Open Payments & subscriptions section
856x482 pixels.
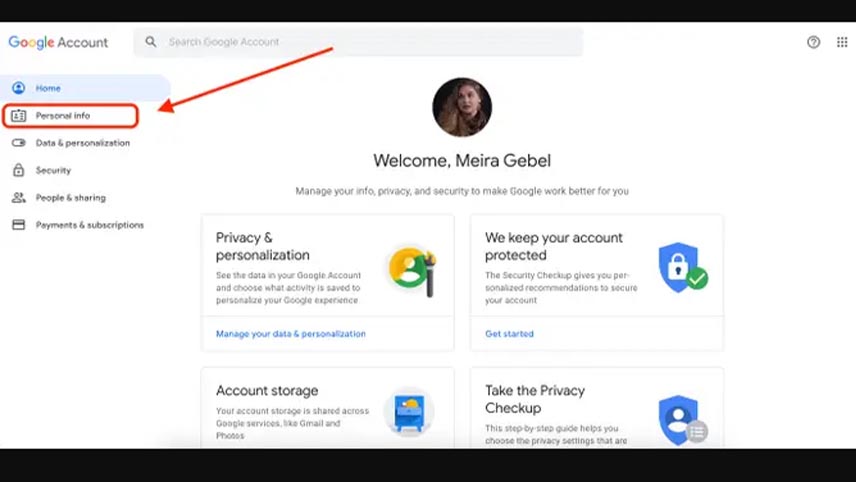(x=90, y=225)
